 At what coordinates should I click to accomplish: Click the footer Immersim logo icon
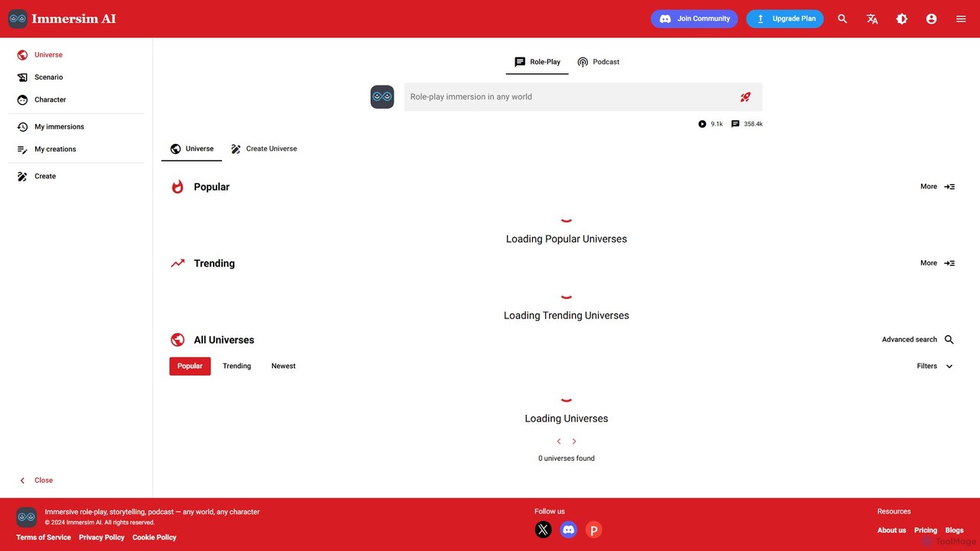[x=27, y=518]
